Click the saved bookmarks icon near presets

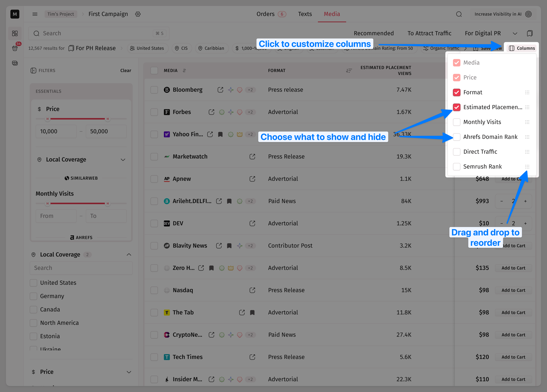(530, 33)
